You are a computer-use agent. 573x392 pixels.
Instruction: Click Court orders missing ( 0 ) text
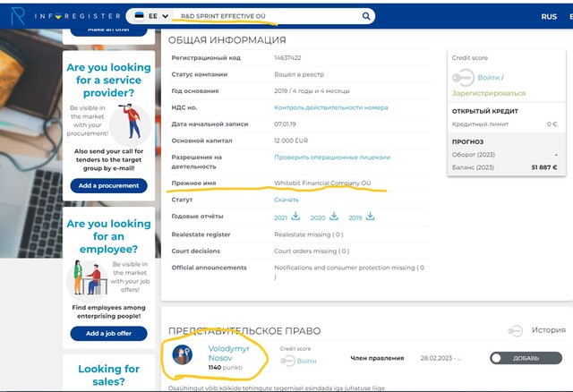[312, 251]
